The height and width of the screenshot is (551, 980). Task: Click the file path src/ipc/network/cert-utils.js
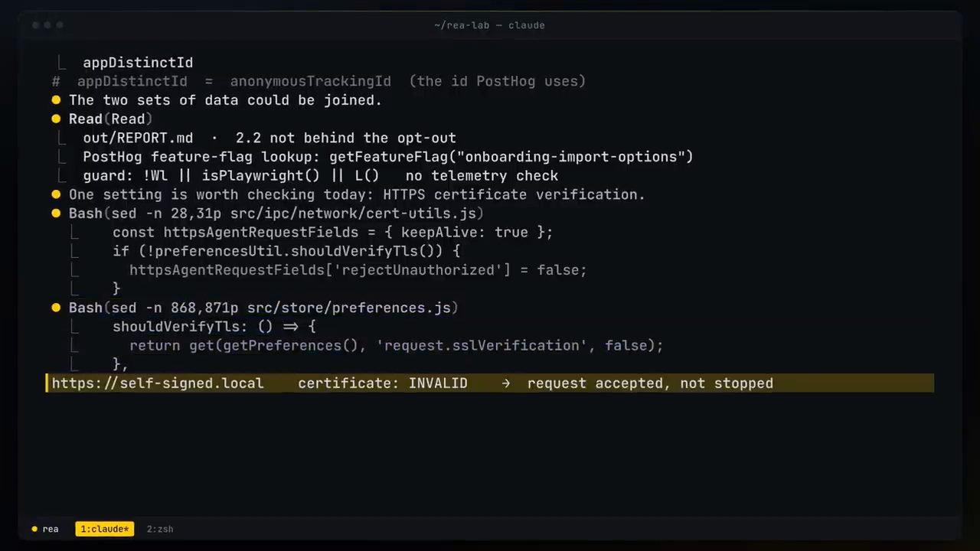click(353, 214)
